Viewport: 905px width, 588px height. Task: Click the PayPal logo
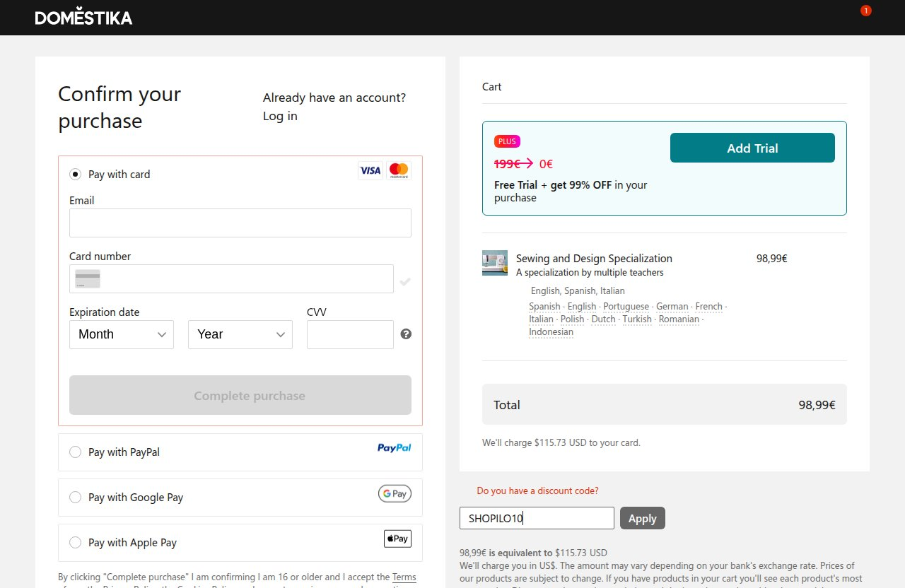395,447
